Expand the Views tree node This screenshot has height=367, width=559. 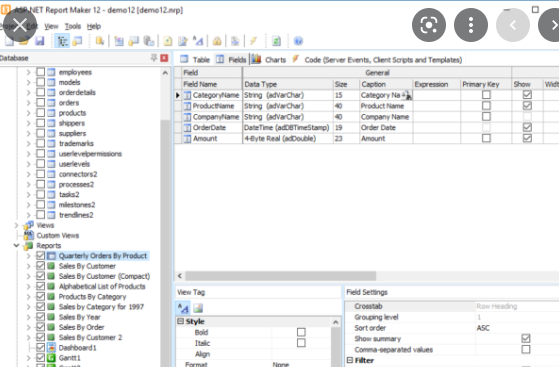16,225
